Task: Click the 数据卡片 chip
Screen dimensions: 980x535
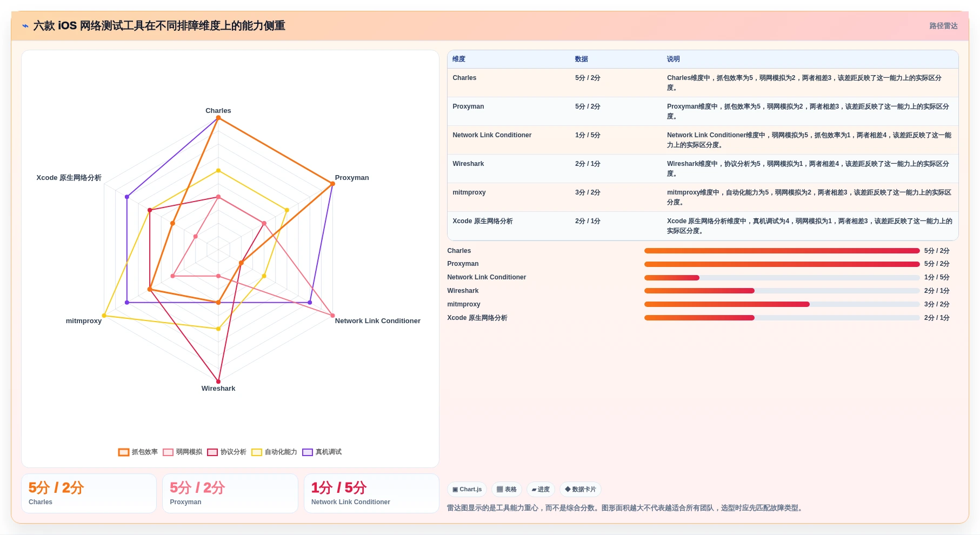Action: point(581,490)
